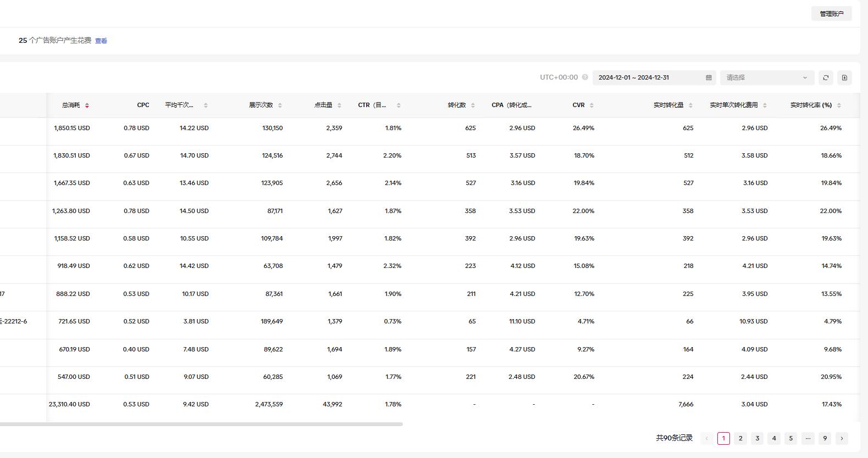Click the previous page left chevron
This screenshot has height=458, width=868.
pos(707,438)
